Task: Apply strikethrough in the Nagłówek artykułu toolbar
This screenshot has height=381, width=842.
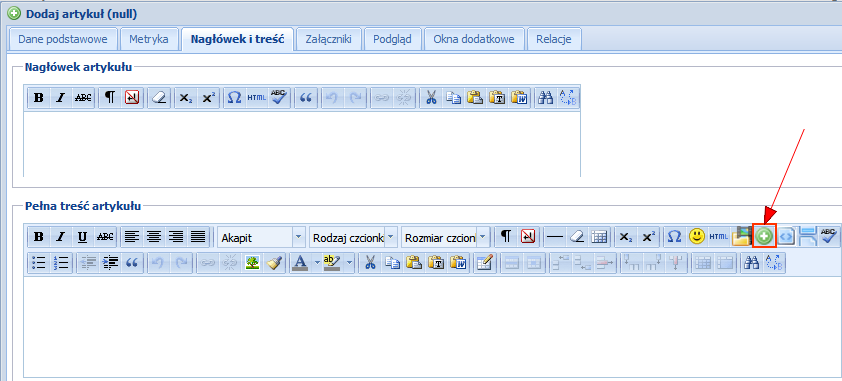Action: pos(83,98)
